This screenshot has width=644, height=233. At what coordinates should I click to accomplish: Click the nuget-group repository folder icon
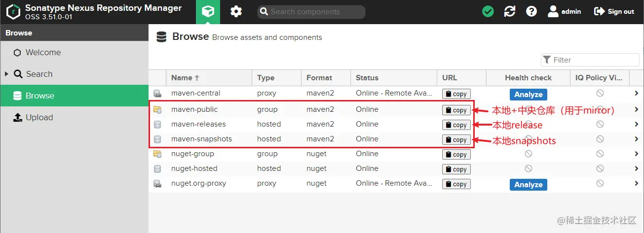[157, 154]
